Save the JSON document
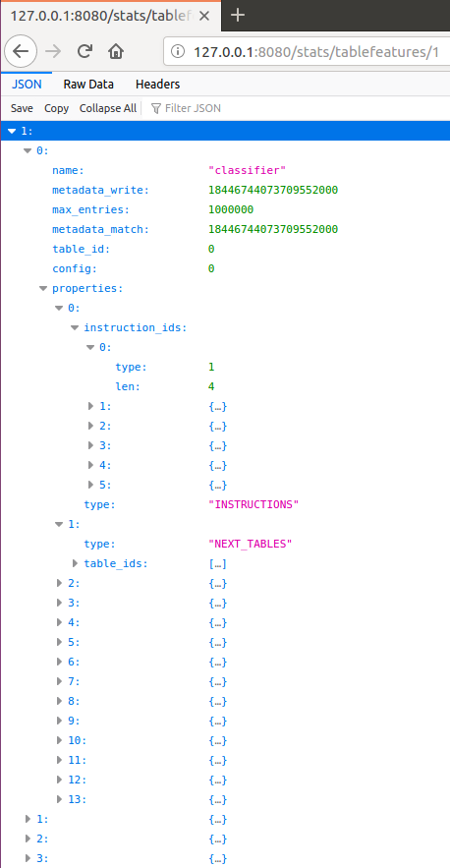The height and width of the screenshot is (868, 450). (x=22, y=108)
